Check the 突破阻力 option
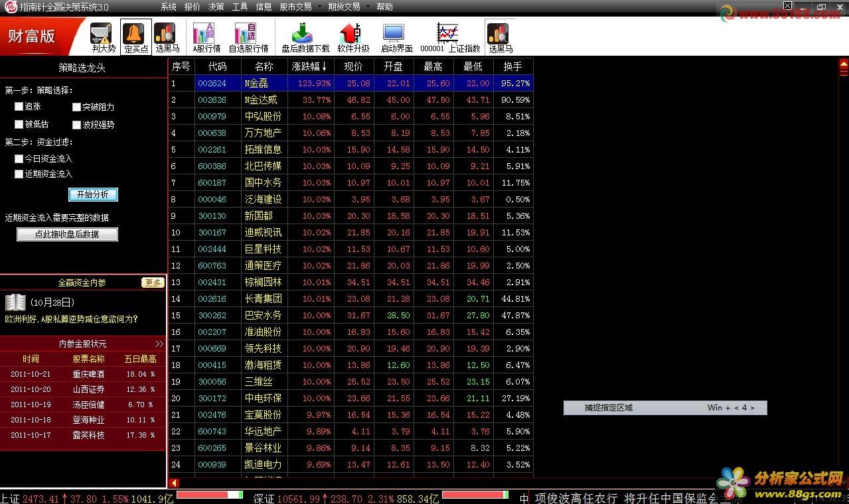 point(76,107)
